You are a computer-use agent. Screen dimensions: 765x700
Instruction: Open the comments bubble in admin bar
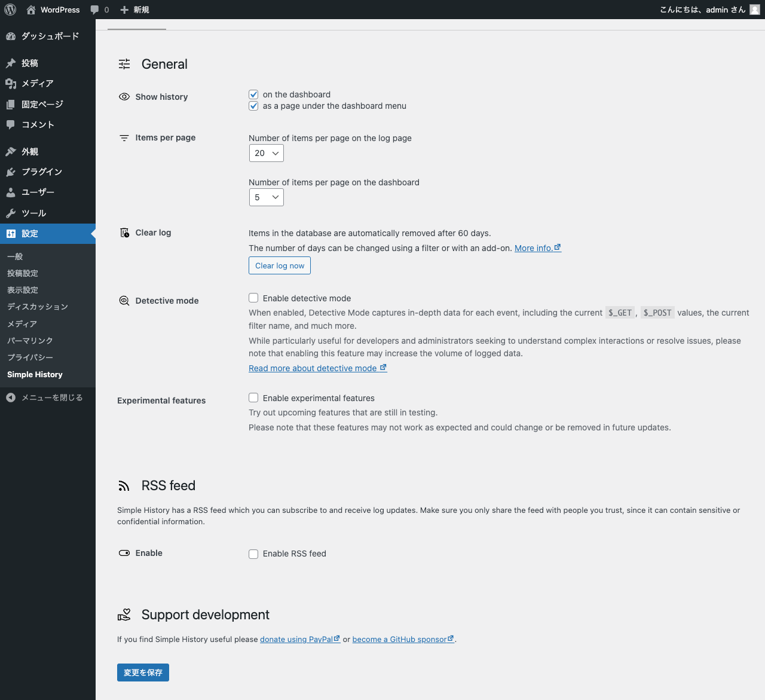coord(100,10)
